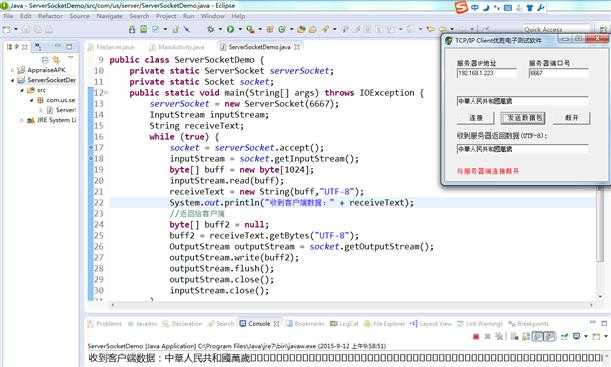This screenshot has height=367, width=611.
Task: Click the Sogou input method S icon
Action: [x=461, y=7]
